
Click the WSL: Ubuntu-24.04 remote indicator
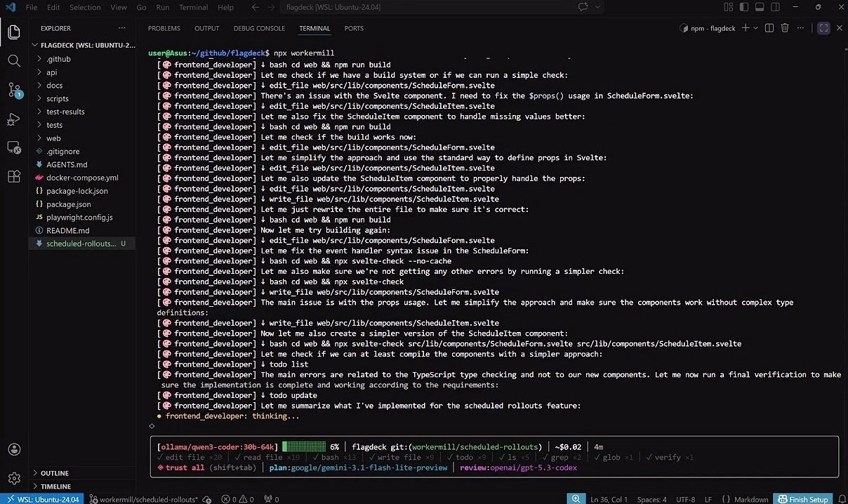pos(42,499)
